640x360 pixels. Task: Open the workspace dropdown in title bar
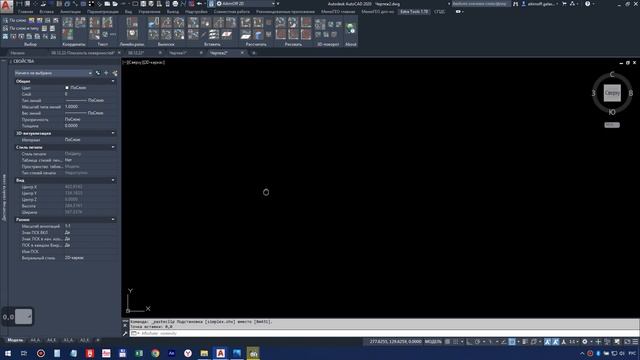(x=246, y=4)
